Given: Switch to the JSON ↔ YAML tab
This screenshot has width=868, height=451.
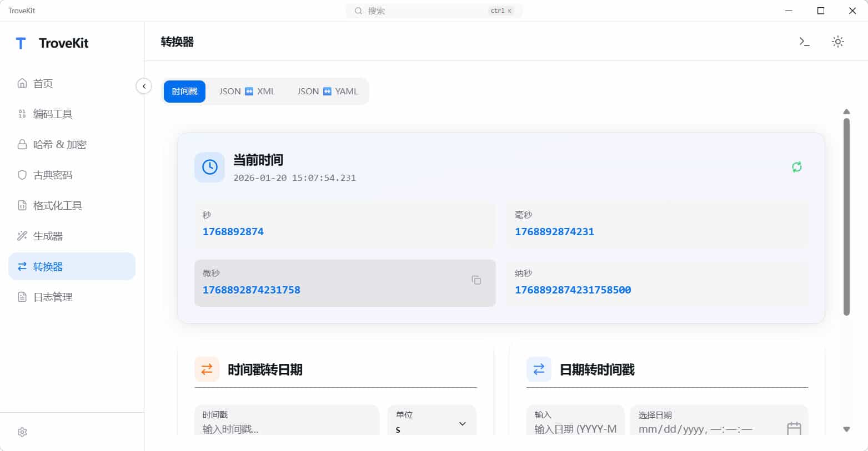Looking at the screenshot, I should (x=327, y=91).
